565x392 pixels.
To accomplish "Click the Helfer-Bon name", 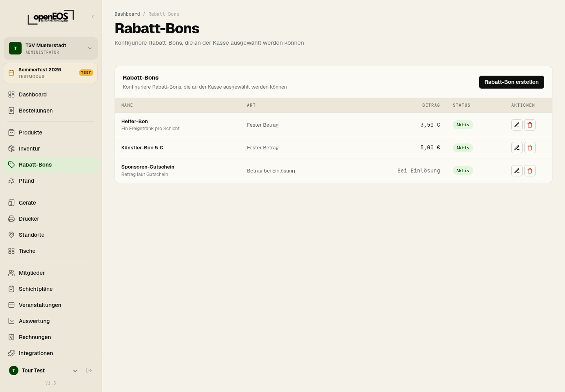I will pos(135,122).
